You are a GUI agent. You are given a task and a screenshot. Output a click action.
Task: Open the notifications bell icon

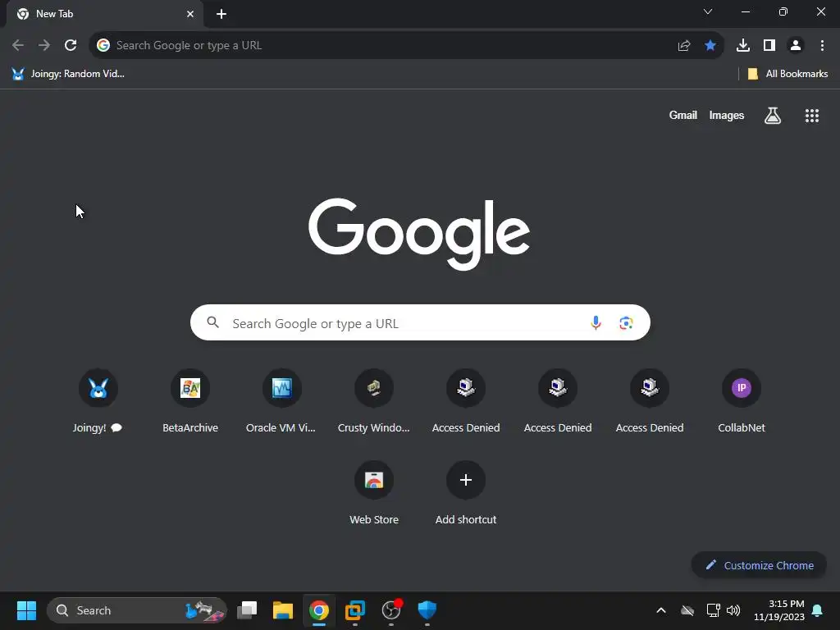click(818, 610)
